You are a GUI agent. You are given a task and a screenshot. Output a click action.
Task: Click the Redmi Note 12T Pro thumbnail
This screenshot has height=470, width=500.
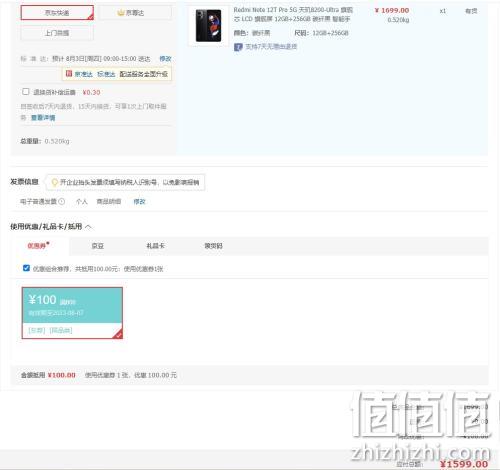[x=208, y=26]
